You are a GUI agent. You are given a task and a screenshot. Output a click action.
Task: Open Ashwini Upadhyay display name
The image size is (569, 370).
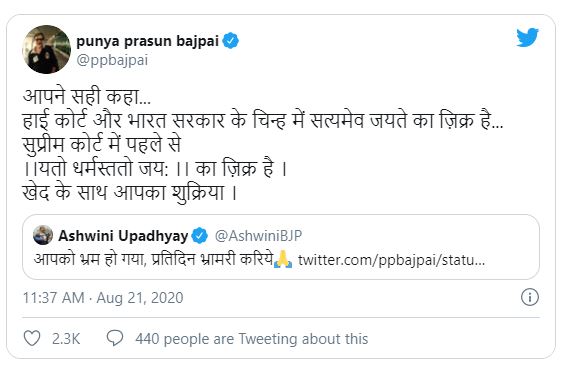pyautogui.click(x=123, y=236)
